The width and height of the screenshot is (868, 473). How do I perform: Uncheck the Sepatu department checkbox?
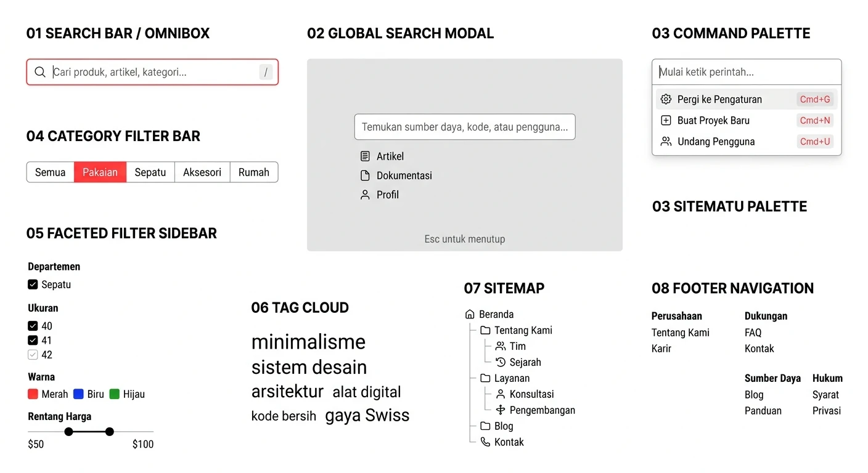(x=33, y=285)
